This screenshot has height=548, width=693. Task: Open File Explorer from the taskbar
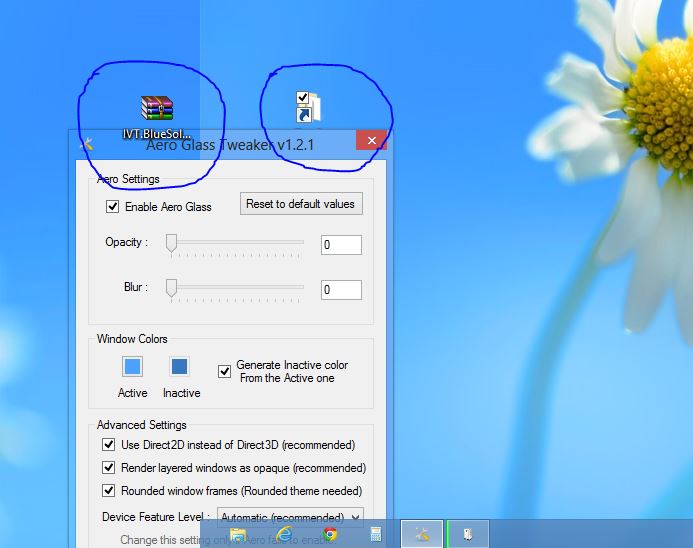pos(238,534)
